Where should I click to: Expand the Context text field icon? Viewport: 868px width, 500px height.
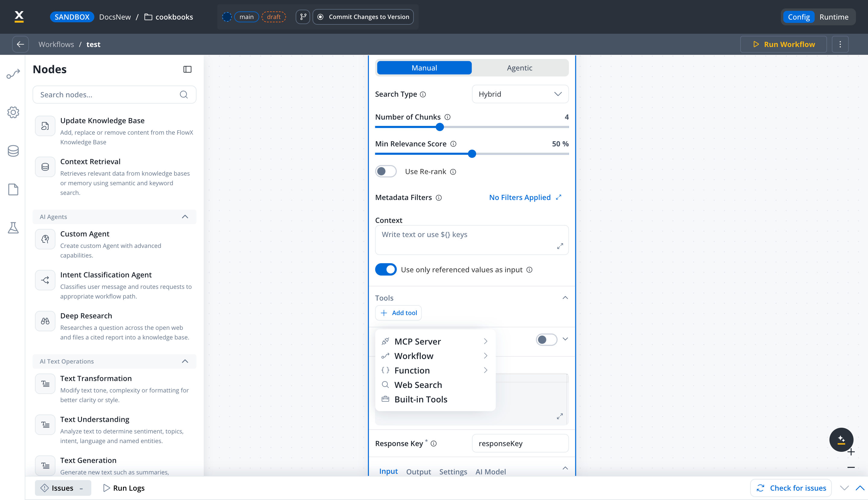tap(560, 246)
